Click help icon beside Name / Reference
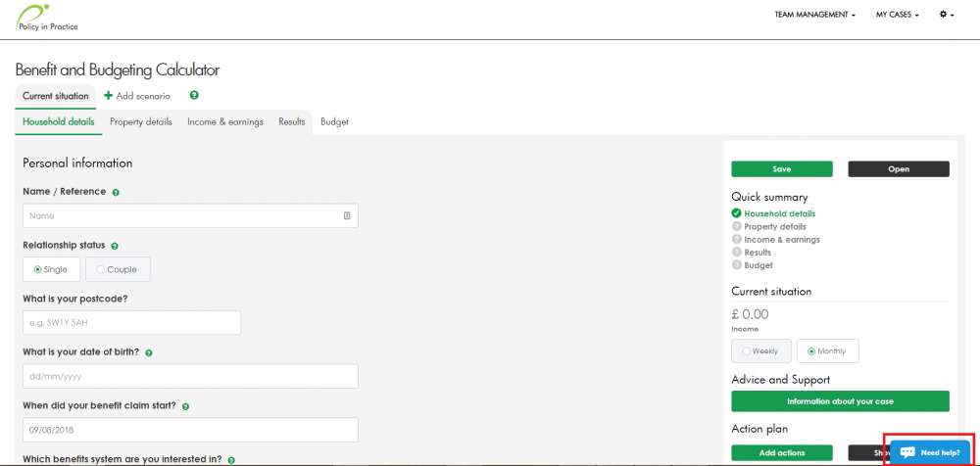The width and height of the screenshot is (980, 466). pos(116,193)
